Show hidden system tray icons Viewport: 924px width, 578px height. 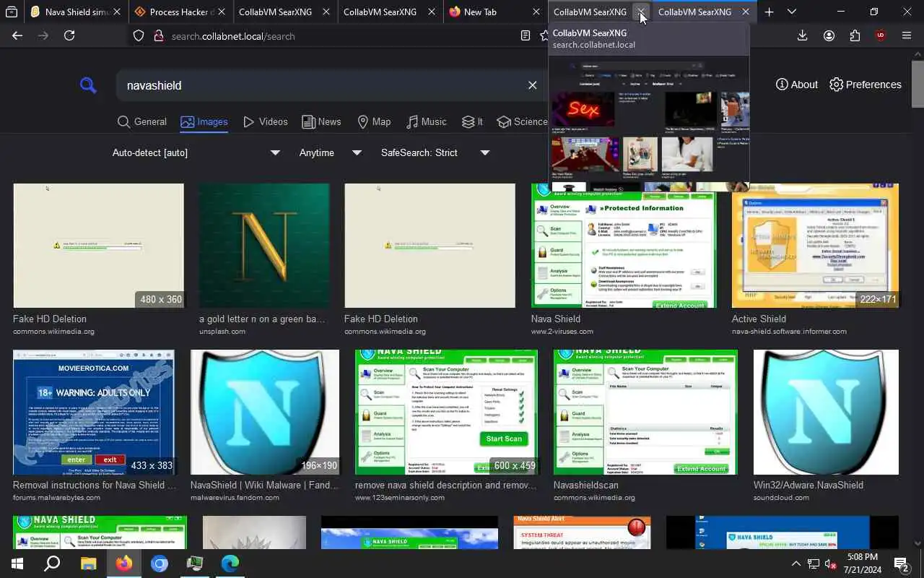coord(796,564)
